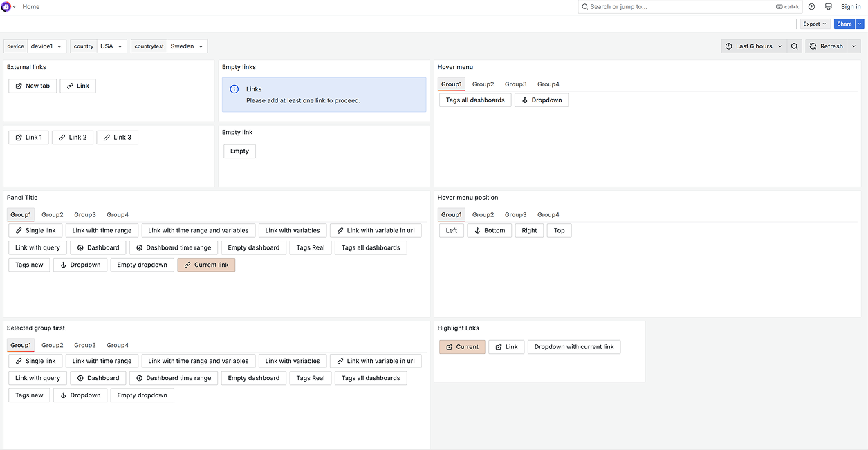This screenshot has width=868, height=450.
Task: Click Dashboard time range in Panel Title
Action: [174, 247]
